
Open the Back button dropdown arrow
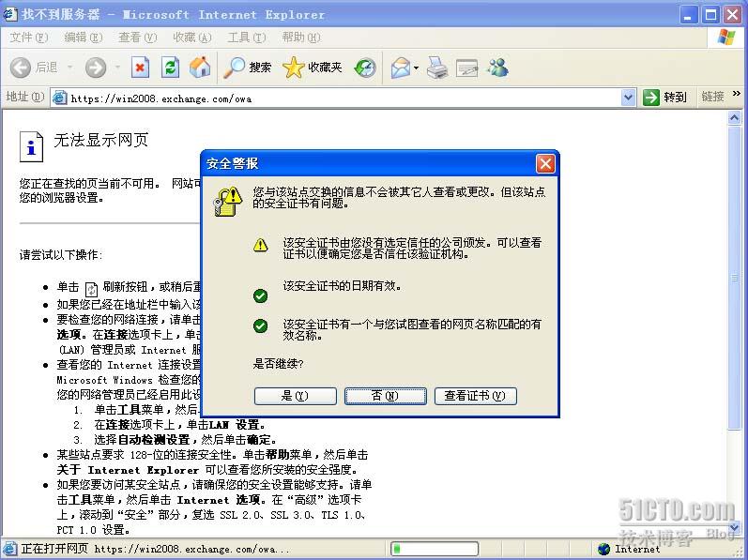coord(70,68)
